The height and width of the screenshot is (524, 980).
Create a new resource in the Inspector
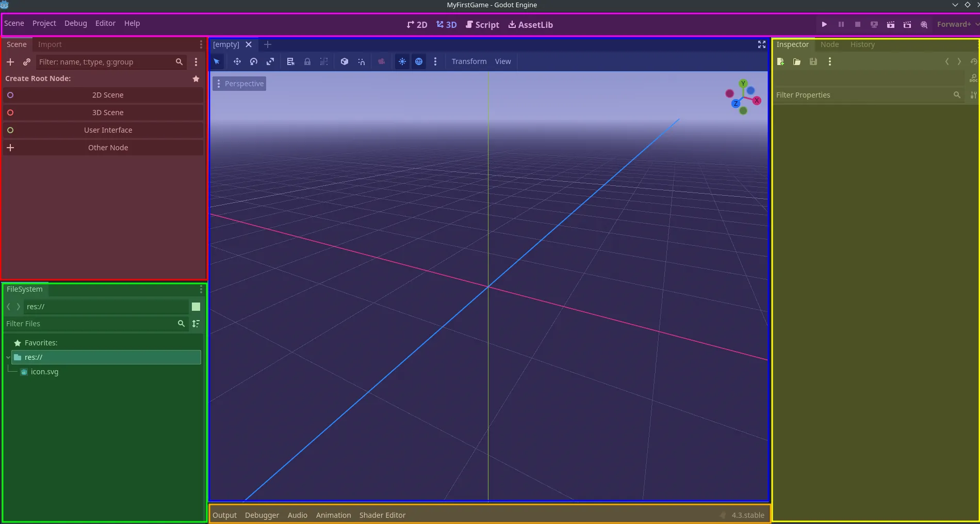pyautogui.click(x=780, y=61)
